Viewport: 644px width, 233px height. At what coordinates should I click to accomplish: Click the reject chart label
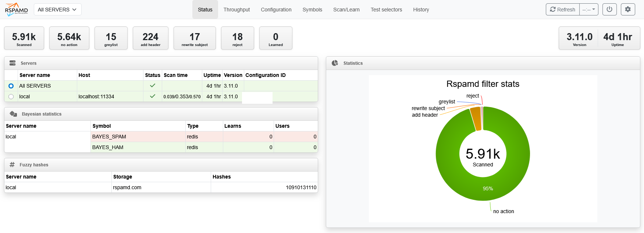tap(473, 96)
